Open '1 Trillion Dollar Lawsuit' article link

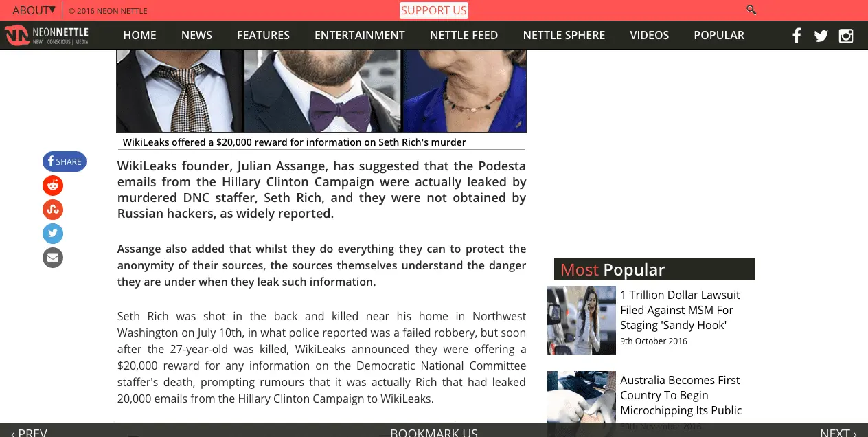680,310
